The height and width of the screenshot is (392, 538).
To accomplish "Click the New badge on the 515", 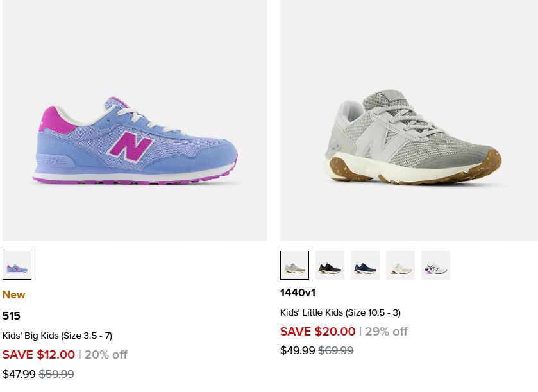I will click(13, 295).
